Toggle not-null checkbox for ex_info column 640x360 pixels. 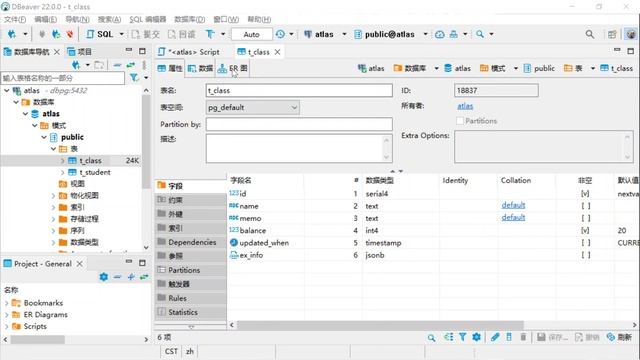(x=585, y=255)
